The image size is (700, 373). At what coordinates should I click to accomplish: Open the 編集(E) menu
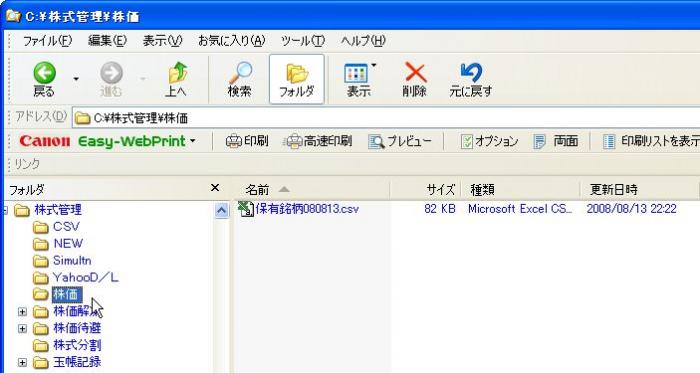107,41
